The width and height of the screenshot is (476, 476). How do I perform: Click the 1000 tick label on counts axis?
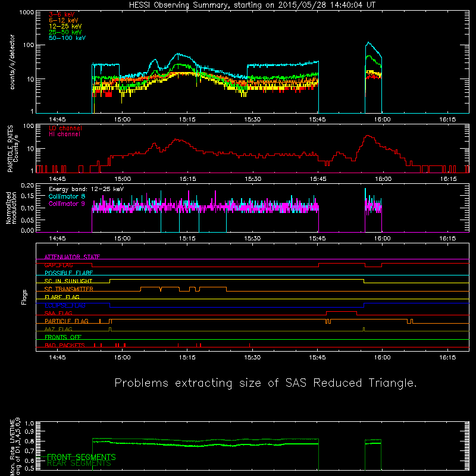[27, 12]
